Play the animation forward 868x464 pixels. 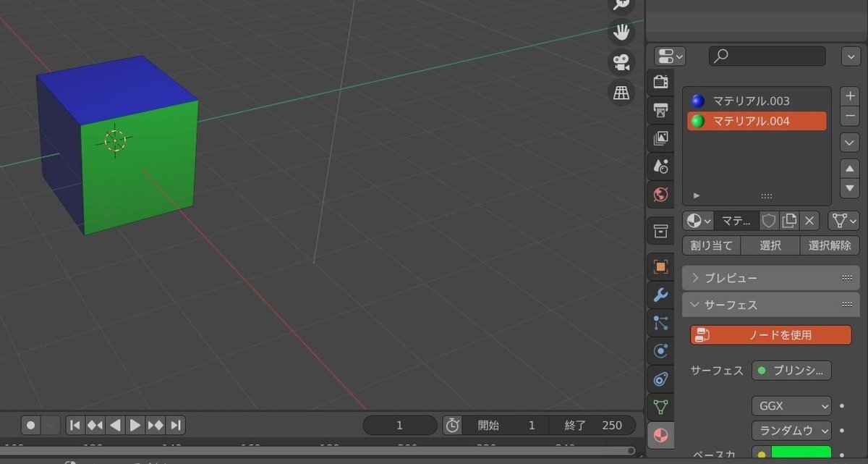(x=135, y=425)
